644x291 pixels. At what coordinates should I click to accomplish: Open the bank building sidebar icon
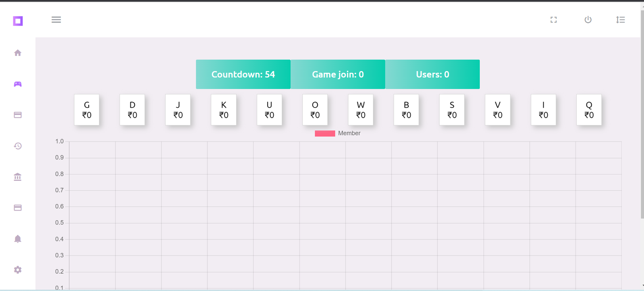click(x=18, y=177)
